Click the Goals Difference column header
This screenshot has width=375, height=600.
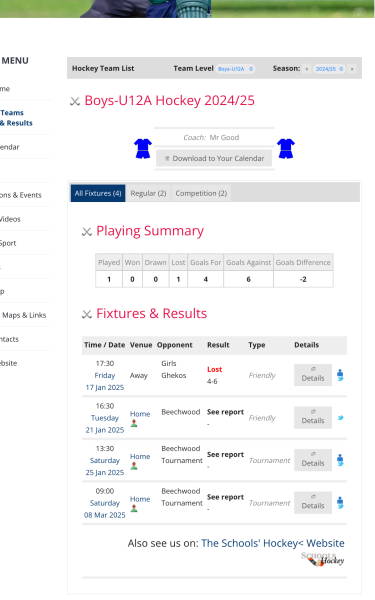(303, 262)
